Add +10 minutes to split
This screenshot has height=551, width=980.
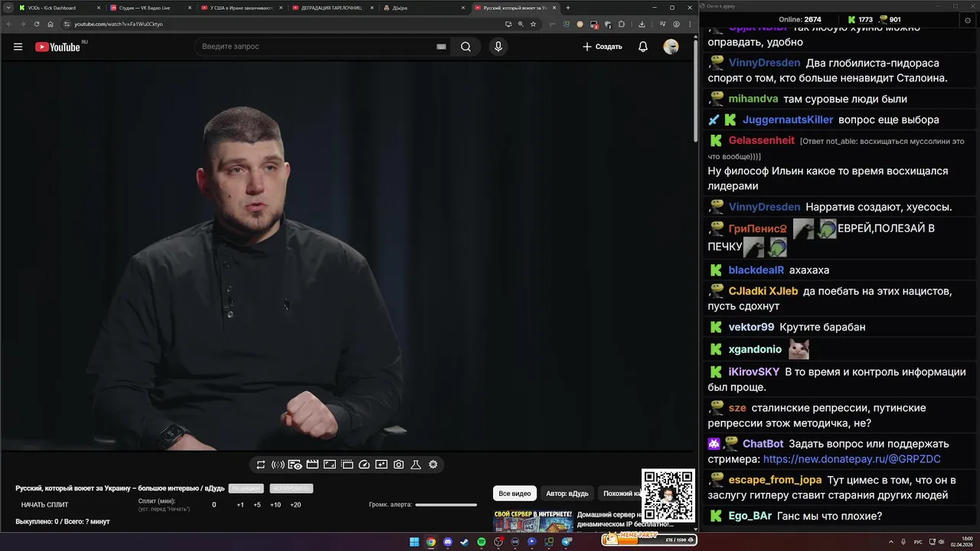(x=276, y=505)
